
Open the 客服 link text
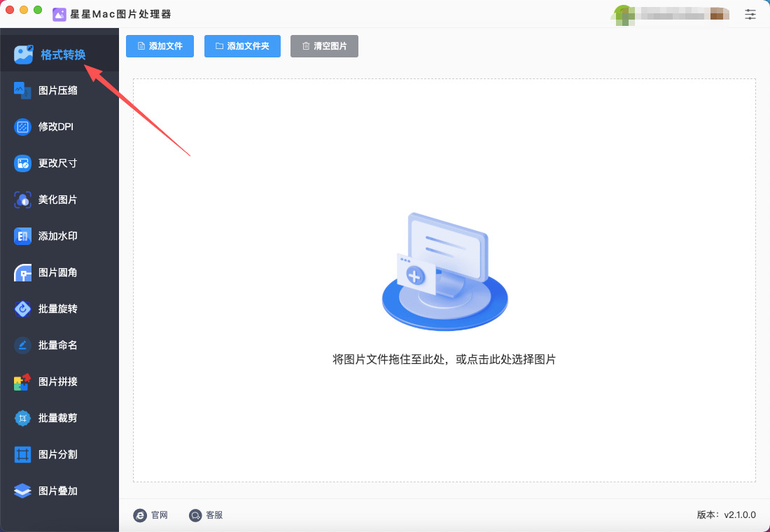tap(215, 514)
